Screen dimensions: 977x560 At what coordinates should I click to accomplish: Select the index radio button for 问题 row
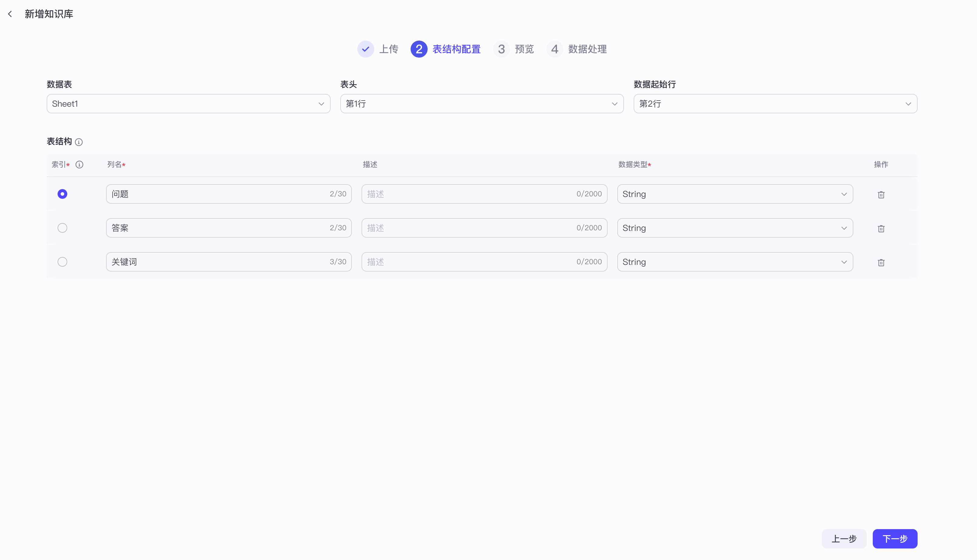tap(62, 194)
